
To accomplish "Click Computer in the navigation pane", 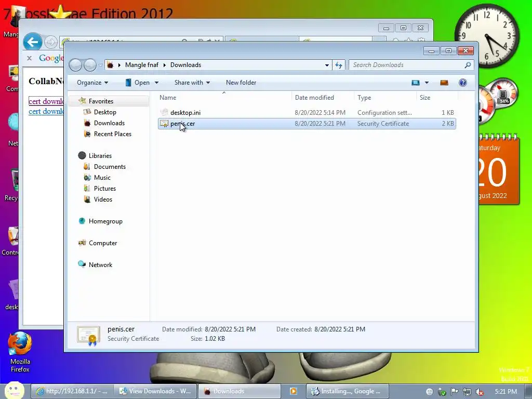I will (x=102, y=243).
